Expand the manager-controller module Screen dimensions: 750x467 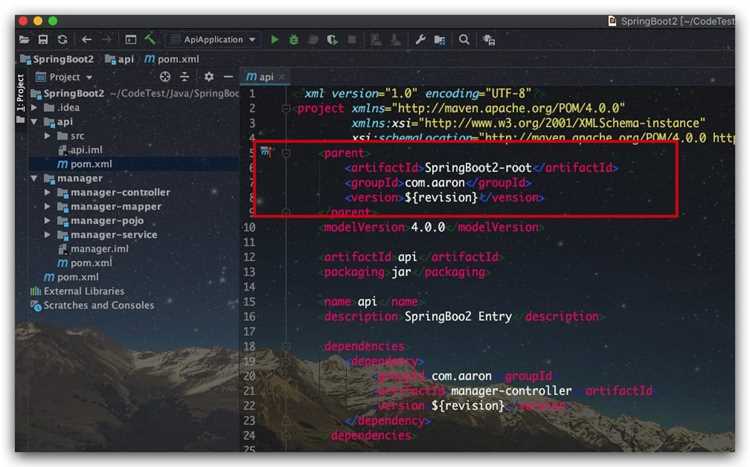click(47, 192)
